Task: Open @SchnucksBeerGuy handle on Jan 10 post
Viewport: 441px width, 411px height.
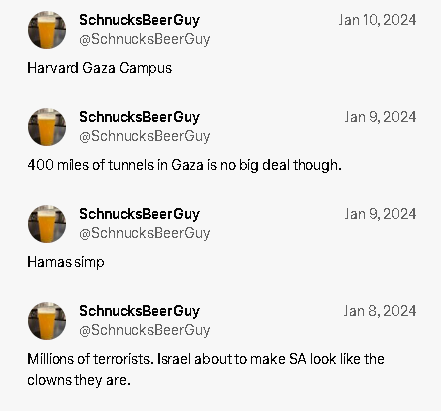Action: 145,39
